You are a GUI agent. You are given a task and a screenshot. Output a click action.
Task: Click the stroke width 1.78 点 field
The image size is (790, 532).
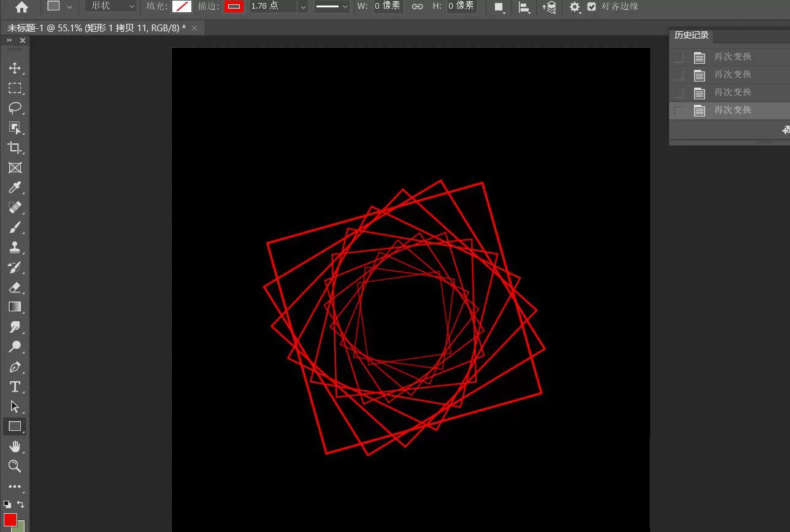274,6
